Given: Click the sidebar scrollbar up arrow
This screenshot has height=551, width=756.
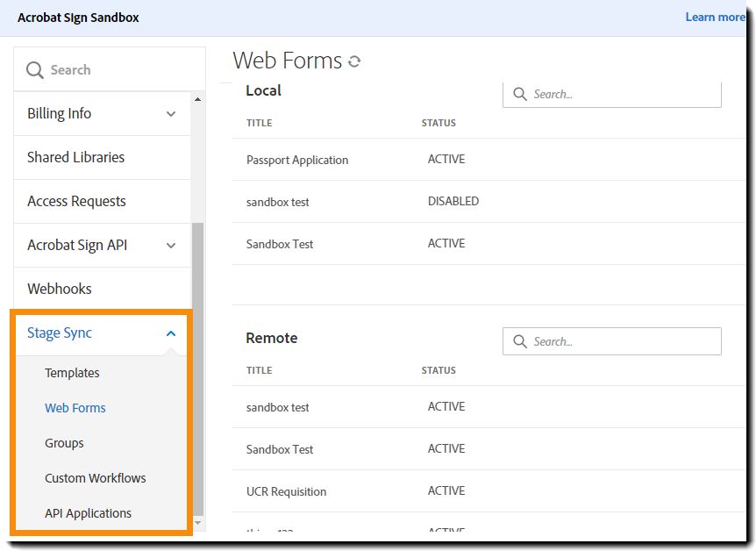Looking at the screenshot, I should 197,99.
